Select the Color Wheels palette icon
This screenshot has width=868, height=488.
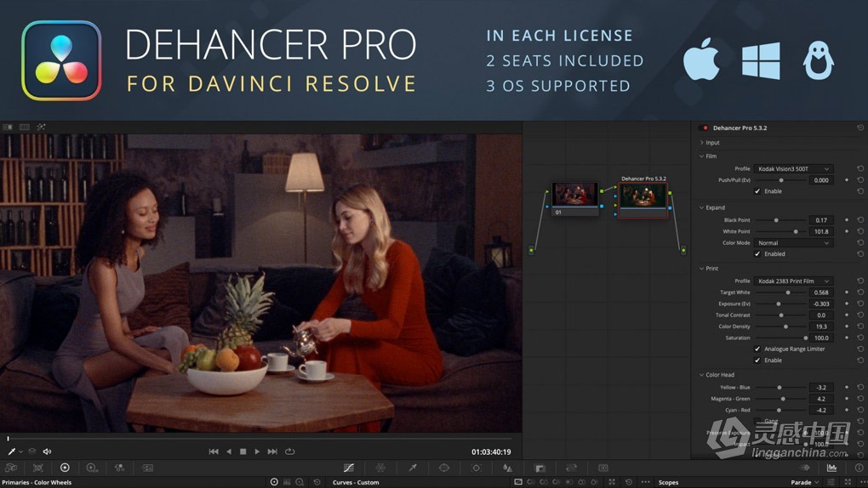point(65,468)
